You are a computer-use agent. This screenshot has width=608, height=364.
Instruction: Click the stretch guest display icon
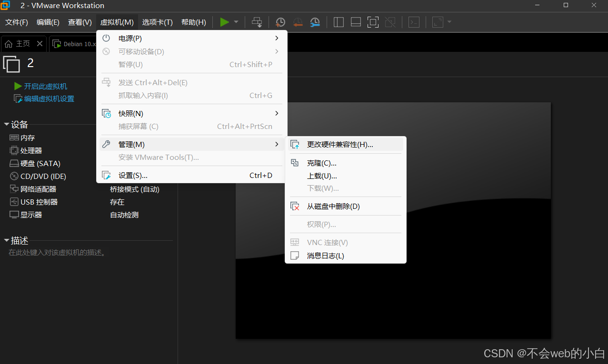click(x=437, y=22)
